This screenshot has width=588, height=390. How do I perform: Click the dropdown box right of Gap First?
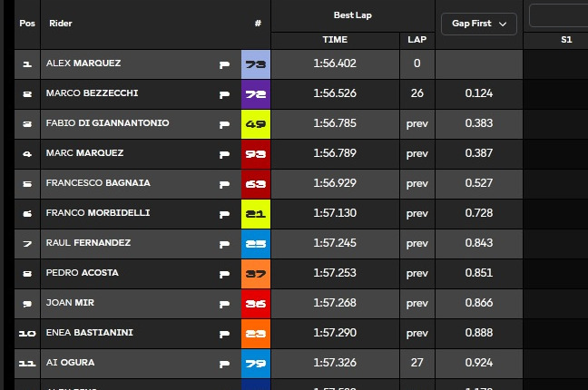(559, 16)
